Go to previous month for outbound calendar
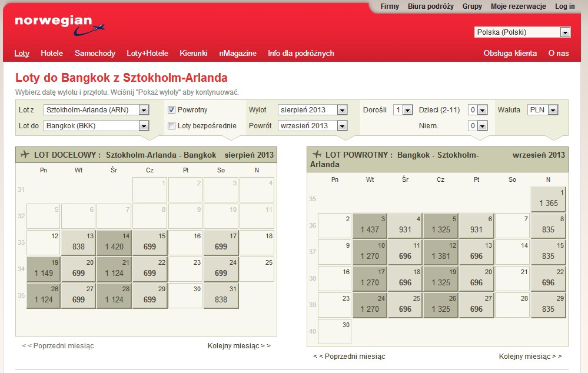 tap(58, 345)
